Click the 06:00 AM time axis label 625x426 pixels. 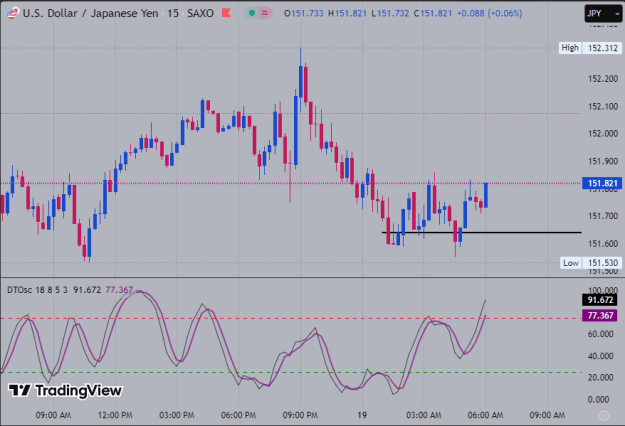coord(485,415)
